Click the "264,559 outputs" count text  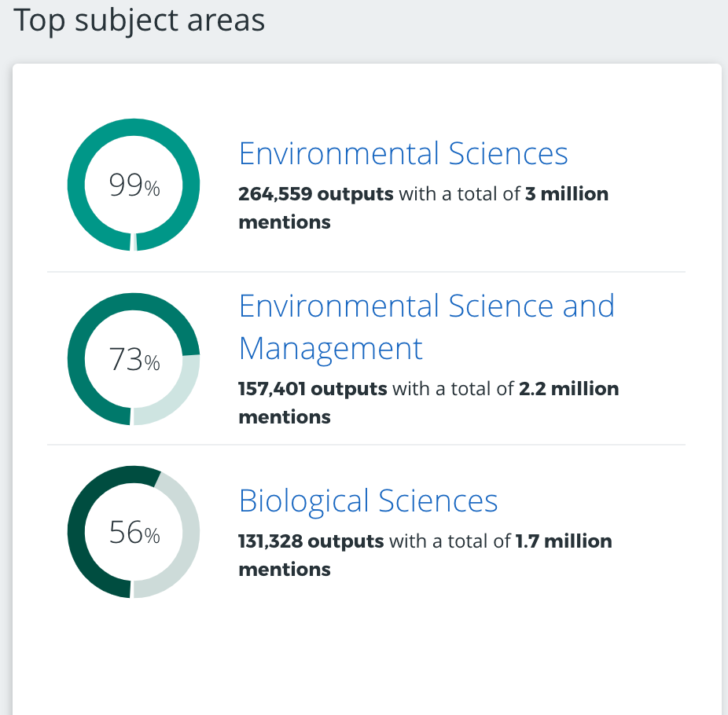[316, 193]
